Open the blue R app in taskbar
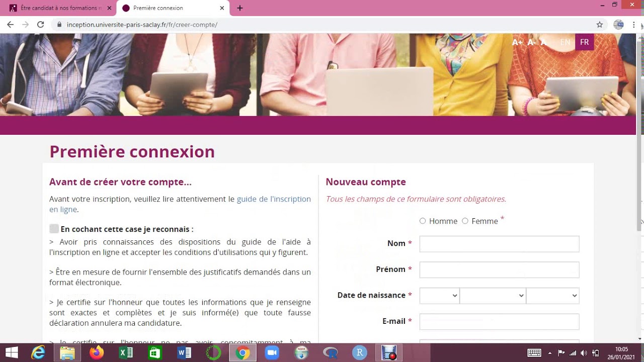Viewport: 644px width, 362px height. [x=359, y=352]
